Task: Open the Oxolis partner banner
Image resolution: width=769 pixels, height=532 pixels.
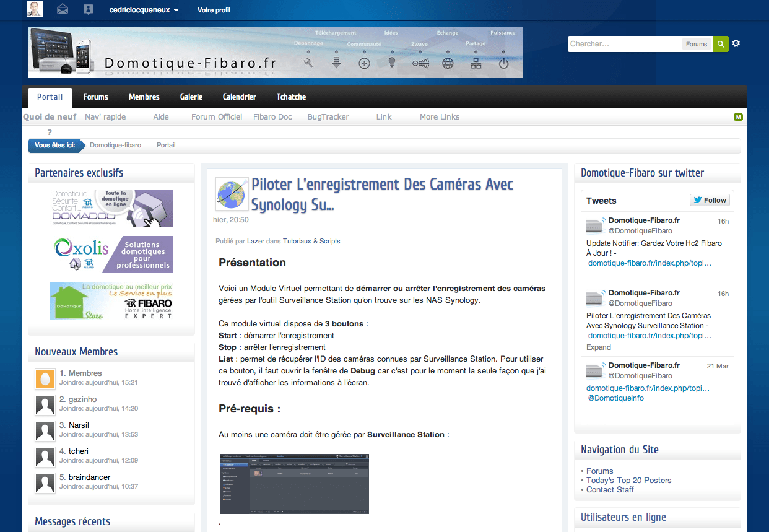Action: (111, 255)
